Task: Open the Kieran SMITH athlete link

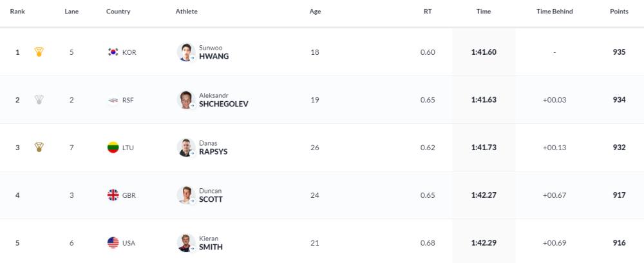Action: 211,243
